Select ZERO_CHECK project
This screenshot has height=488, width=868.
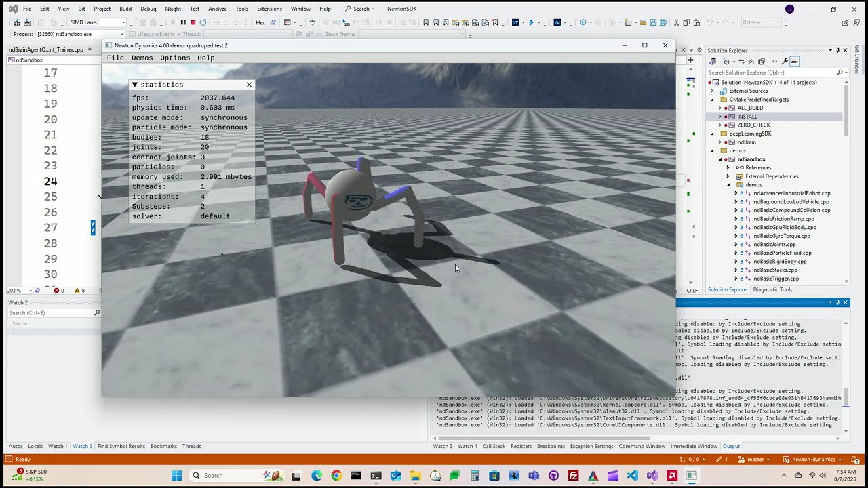point(753,125)
